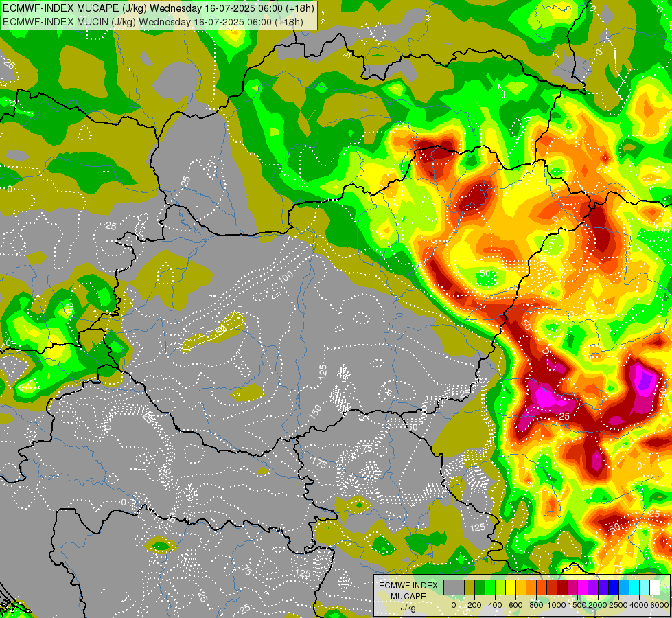Click the MUCIN title line at top
This screenshot has height=618, width=672.
point(152,21)
